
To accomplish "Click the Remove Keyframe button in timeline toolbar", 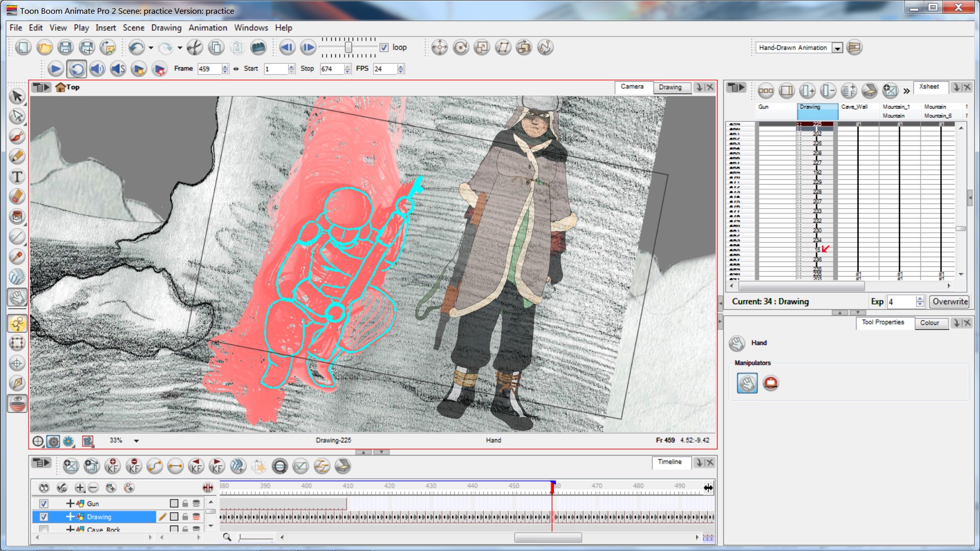I will [x=134, y=466].
